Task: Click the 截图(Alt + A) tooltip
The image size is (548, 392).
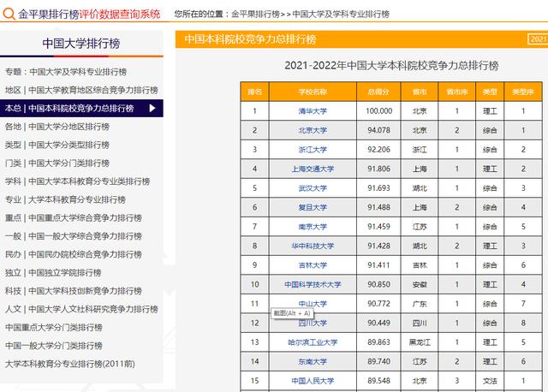Action: tap(291, 313)
